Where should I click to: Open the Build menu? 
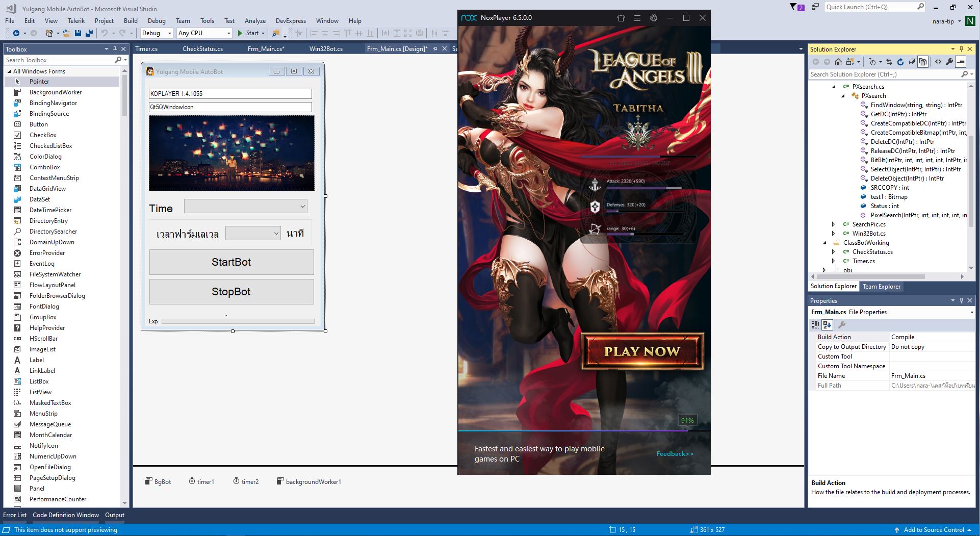point(131,21)
